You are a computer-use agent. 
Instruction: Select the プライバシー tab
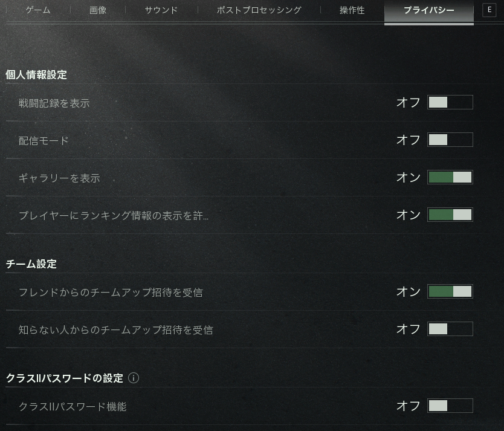click(428, 10)
